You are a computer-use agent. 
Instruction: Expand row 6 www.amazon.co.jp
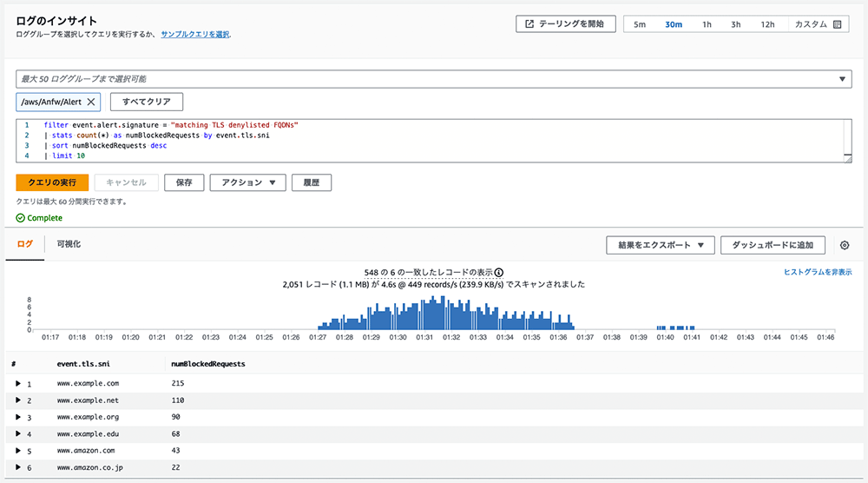pyautogui.click(x=17, y=467)
